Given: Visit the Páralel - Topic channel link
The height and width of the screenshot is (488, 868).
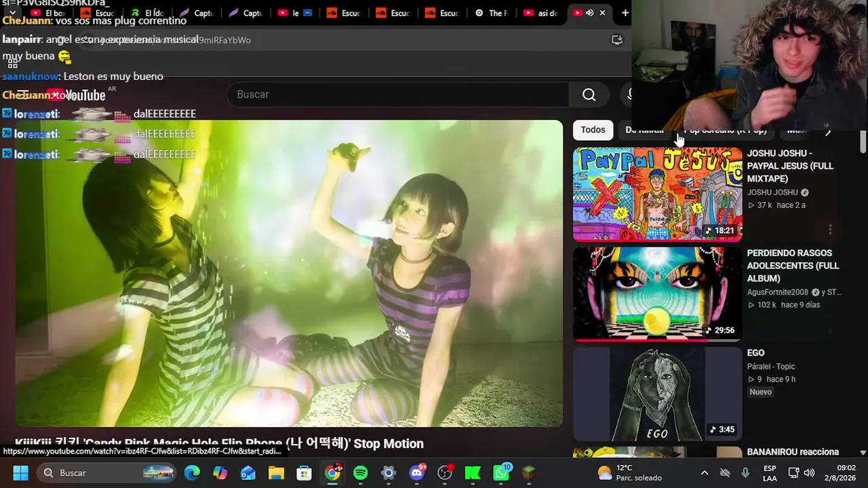Looking at the screenshot, I should (771, 367).
